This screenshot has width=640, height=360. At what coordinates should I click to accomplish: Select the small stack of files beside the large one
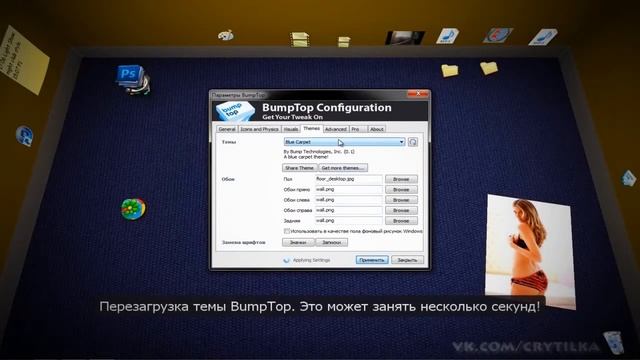click(x=344, y=42)
